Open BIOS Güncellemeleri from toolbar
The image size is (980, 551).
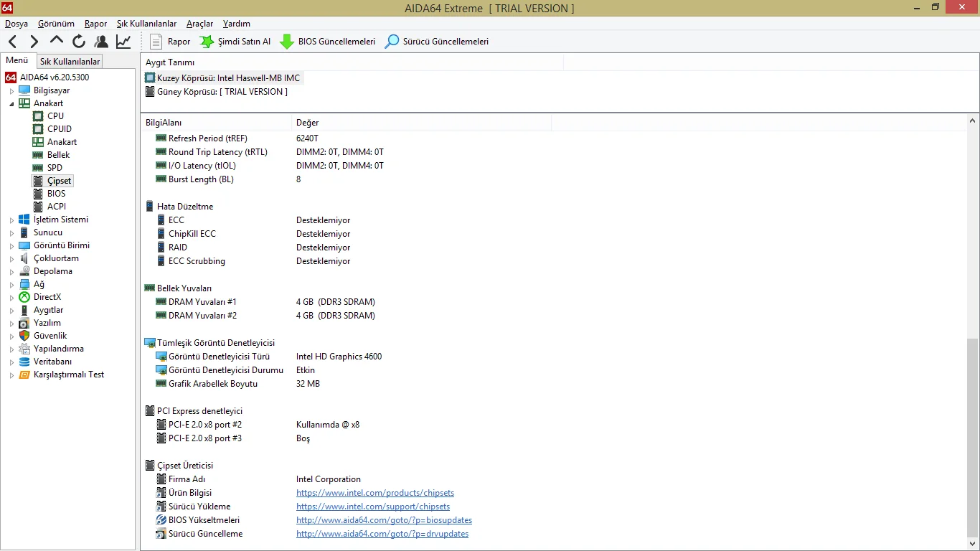tap(327, 42)
